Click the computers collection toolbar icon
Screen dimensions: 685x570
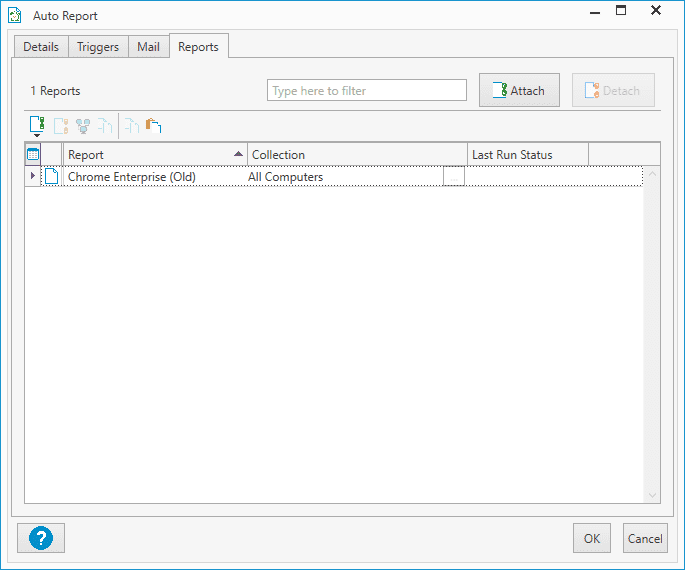[83, 126]
